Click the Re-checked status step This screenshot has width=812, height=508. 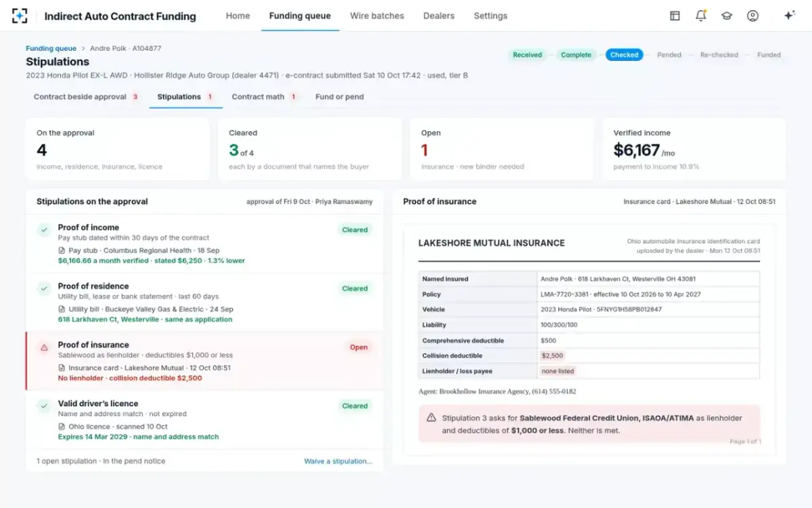719,55
